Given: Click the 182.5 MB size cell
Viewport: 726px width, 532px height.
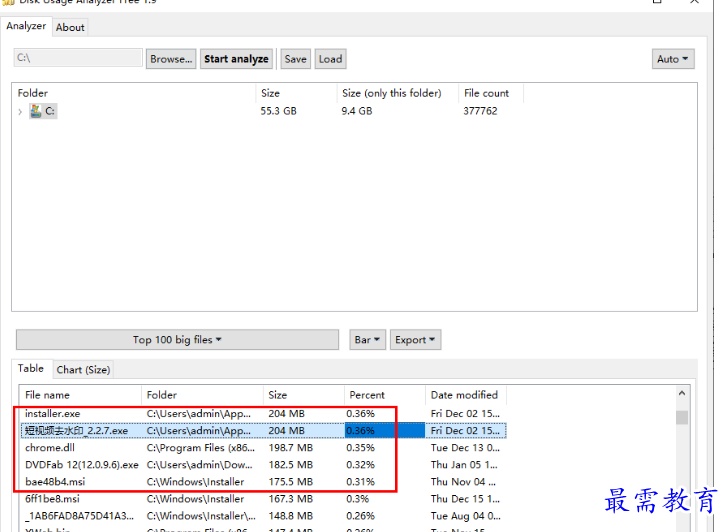Looking at the screenshot, I should tap(290, 465).
